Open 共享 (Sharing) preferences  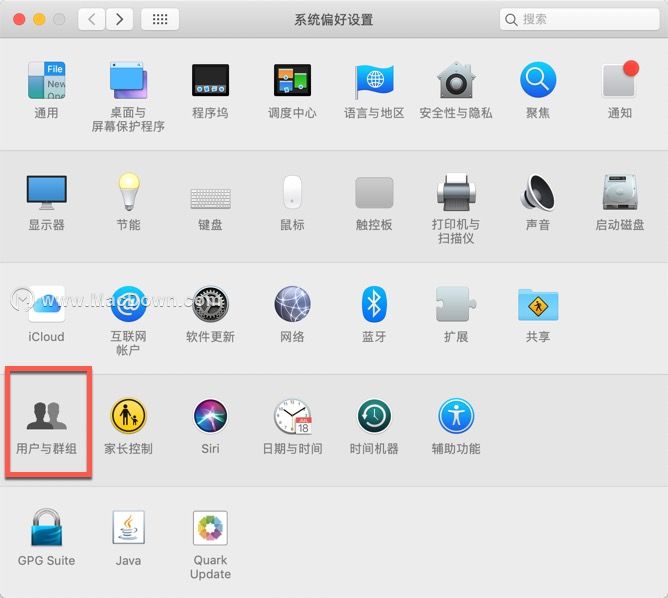point(538,305)
